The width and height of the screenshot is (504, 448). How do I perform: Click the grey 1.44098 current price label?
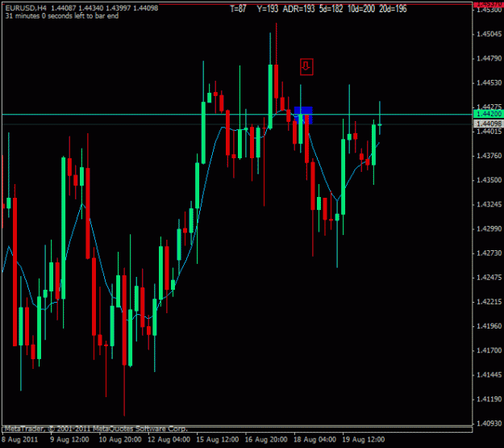pos(489,124)
